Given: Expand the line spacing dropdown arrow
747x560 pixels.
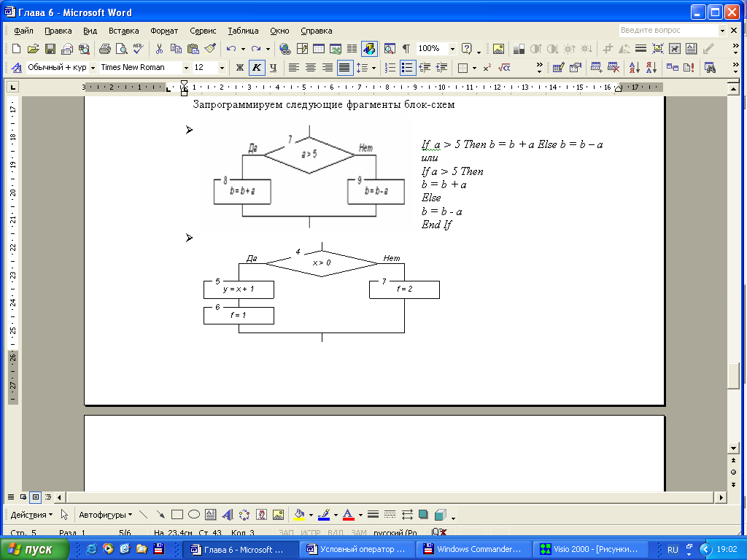Looking at the screenshot, I should point(373,68).
